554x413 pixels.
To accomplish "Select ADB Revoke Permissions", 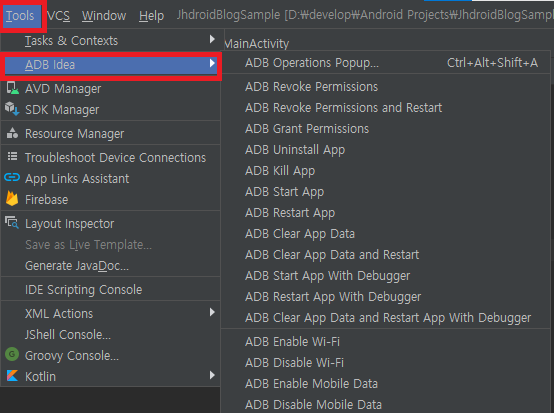I will tap(385, 87).
